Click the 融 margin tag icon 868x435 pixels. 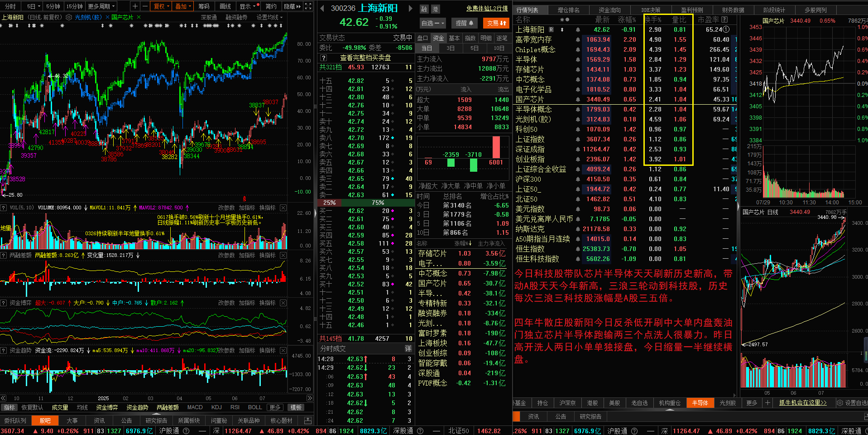[424, 9]
